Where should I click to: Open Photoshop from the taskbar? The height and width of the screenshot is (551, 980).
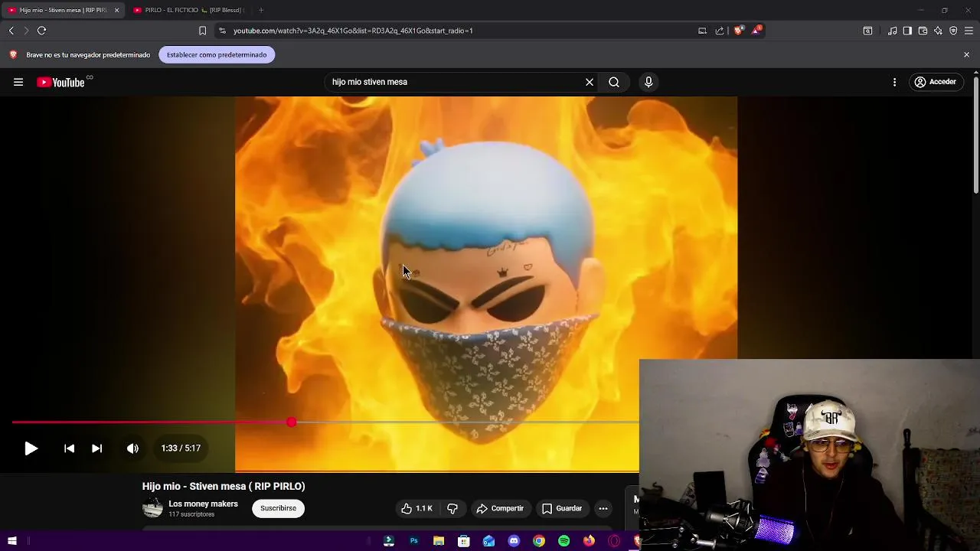pyautogui.click(x=413, y=541)
